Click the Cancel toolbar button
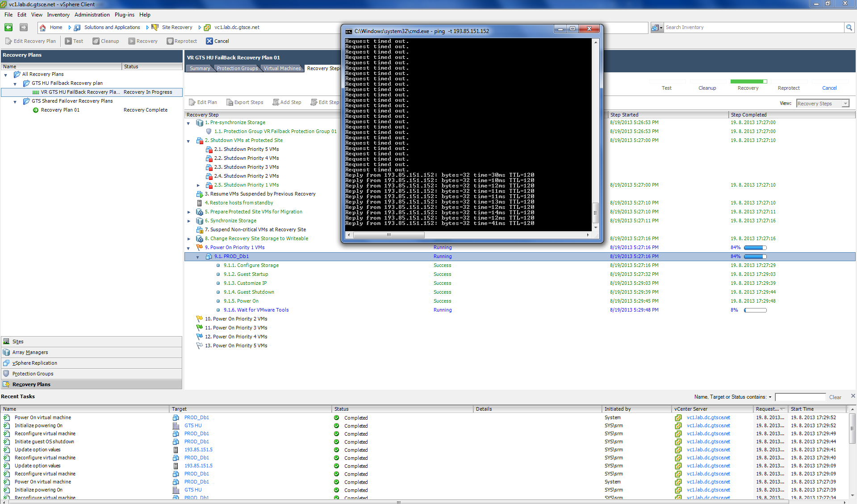857x504 pixels. [x=217, y=41]
